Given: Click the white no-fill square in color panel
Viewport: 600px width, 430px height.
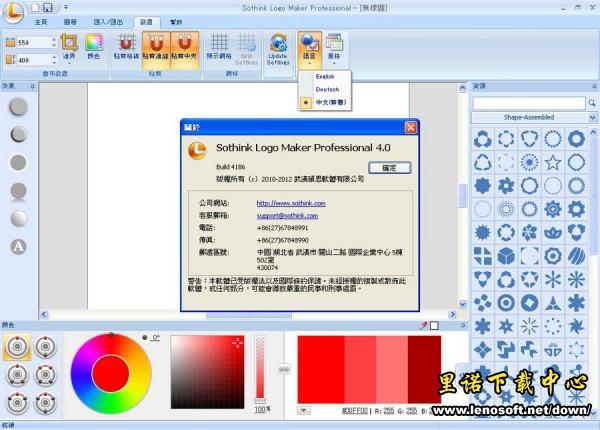Looking at the screenshot, I should (434, 326).
